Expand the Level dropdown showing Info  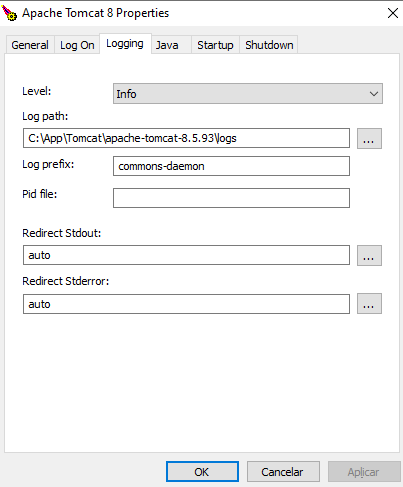[x=248, y=94]
